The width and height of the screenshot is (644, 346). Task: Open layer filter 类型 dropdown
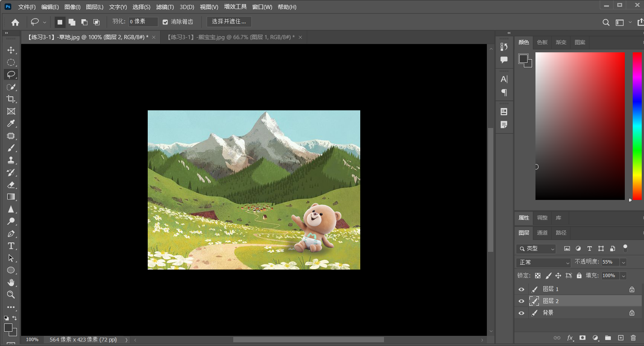tap(537, 248)
